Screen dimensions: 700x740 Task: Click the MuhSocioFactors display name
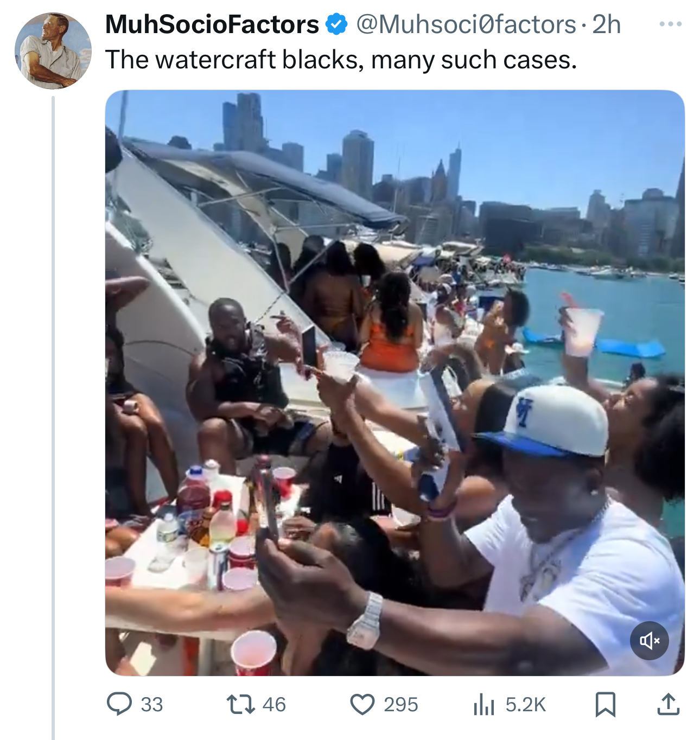212,24
